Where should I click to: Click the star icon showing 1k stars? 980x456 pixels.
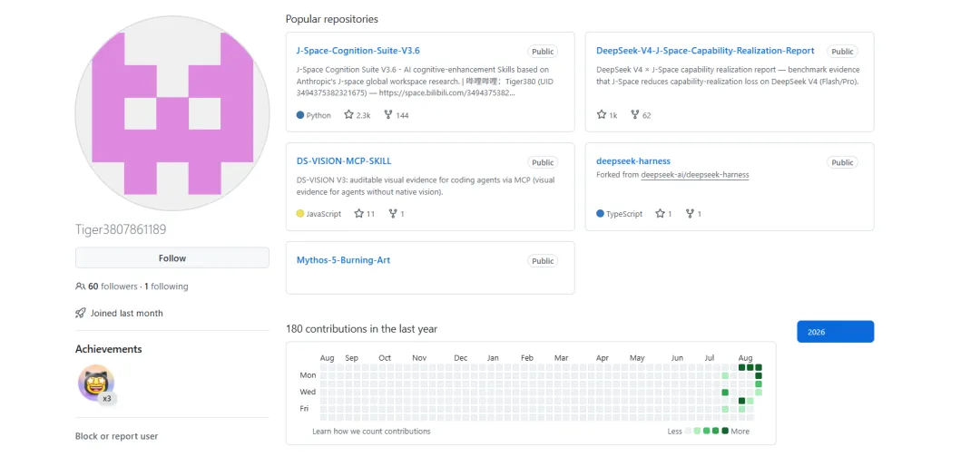pos(602,115)
